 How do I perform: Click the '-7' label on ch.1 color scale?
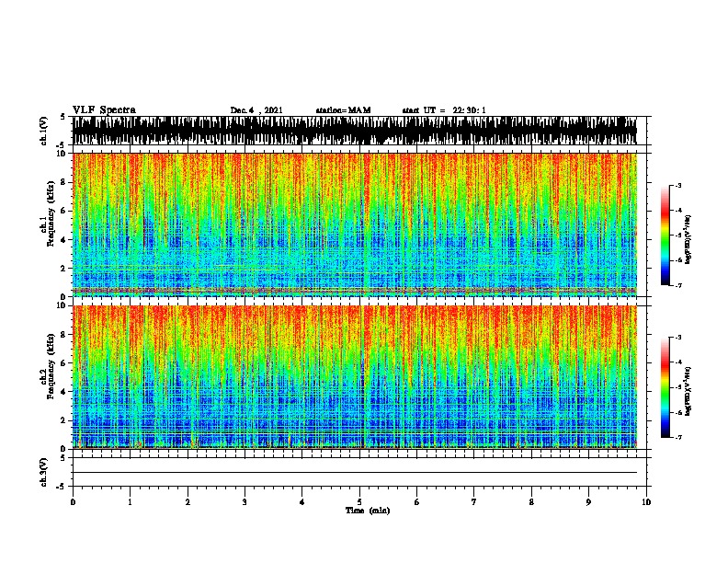click(x=678, y=285)
